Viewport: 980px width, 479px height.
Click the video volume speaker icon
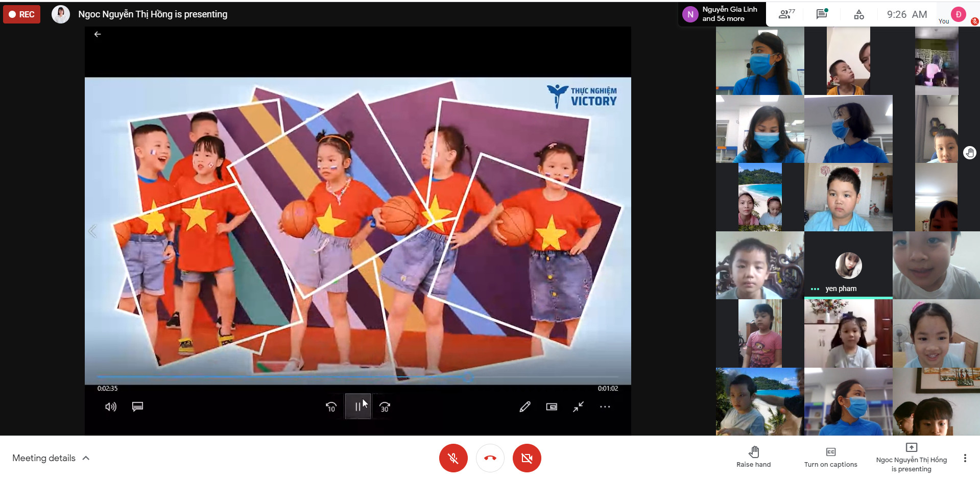click(x=110, y=407)
